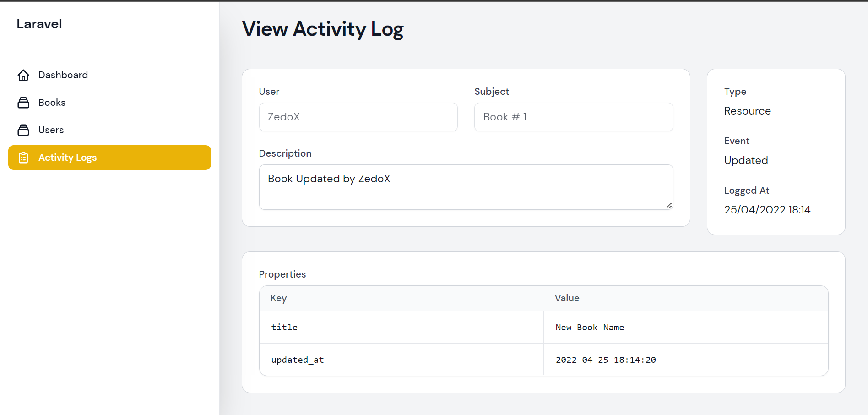Select the Activity Logs menu label
The image size is (868, 415).
[67, 158]
